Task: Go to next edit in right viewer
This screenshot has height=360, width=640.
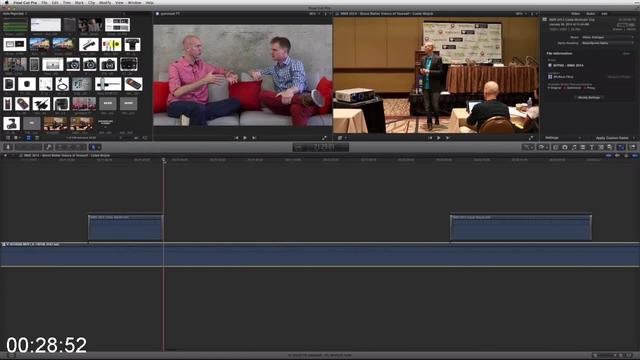Action: coord(448,138)
